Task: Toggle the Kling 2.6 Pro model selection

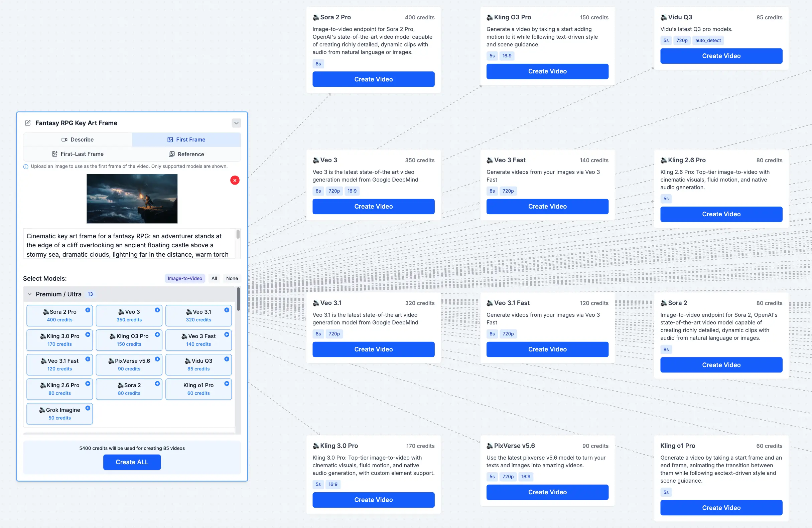Action: click(59, 389)
